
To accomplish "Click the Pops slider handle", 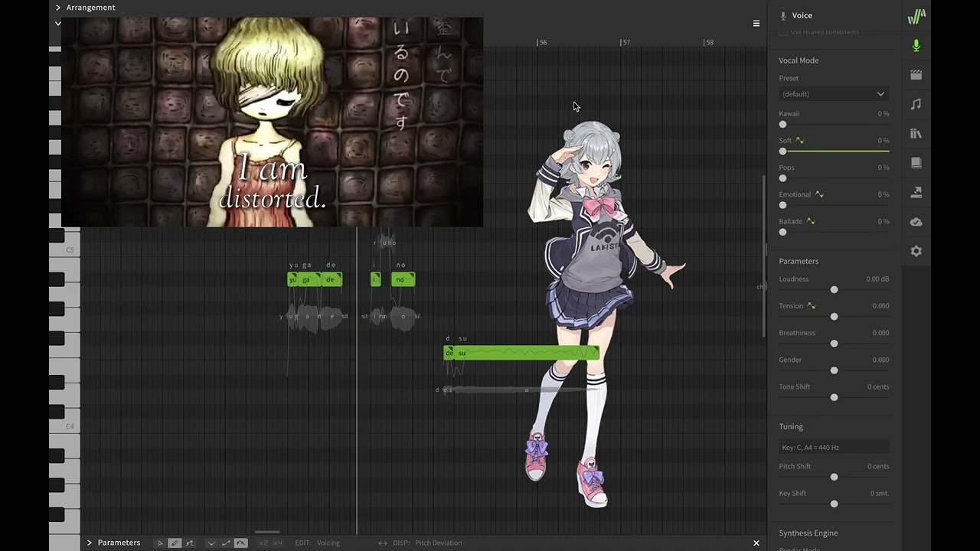I will pyautogui.click(x=782, y=178).
